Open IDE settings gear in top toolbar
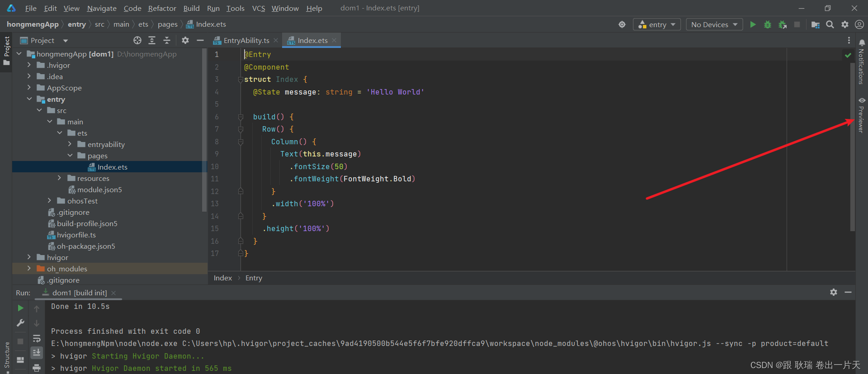The height and width of the screenshot is (374, 868). 845,24
